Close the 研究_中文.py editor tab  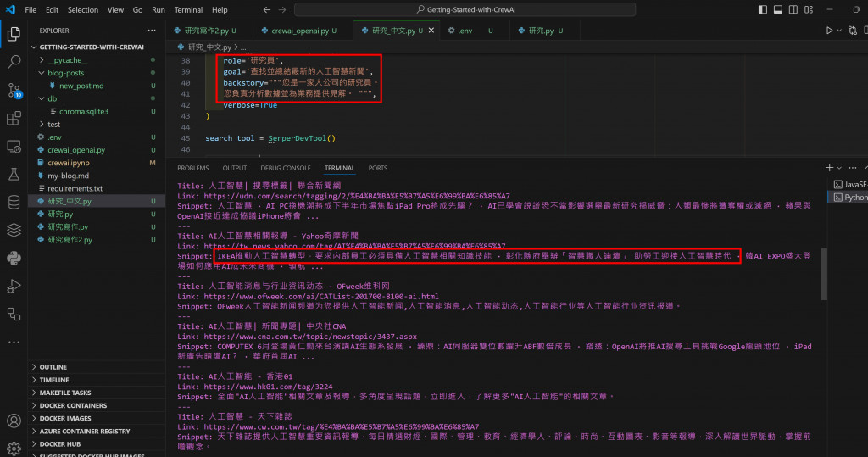[431, 31]
